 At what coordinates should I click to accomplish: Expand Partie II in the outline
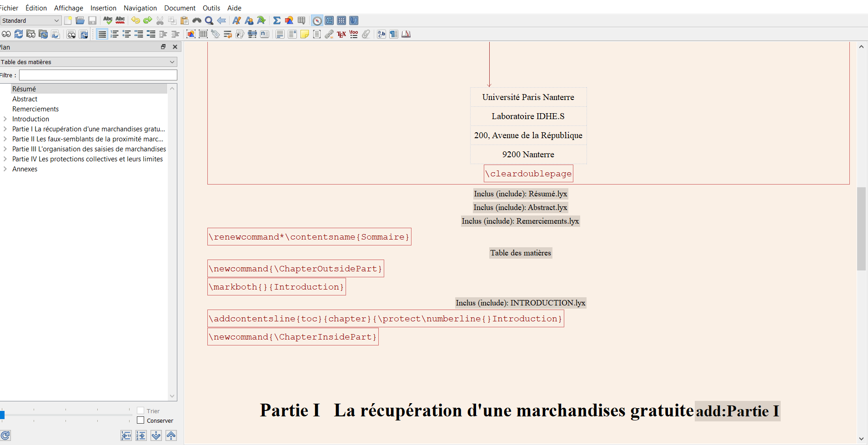(x=5, y=139)
